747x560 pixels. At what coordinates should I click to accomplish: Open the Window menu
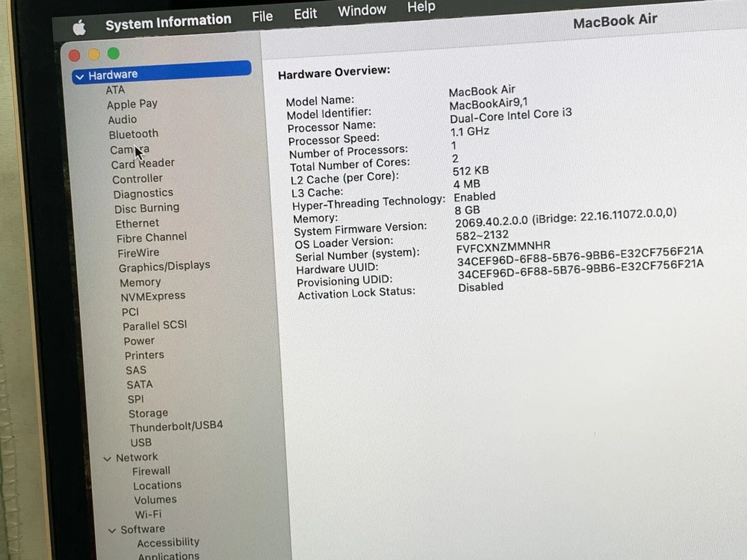click(362, 10)
